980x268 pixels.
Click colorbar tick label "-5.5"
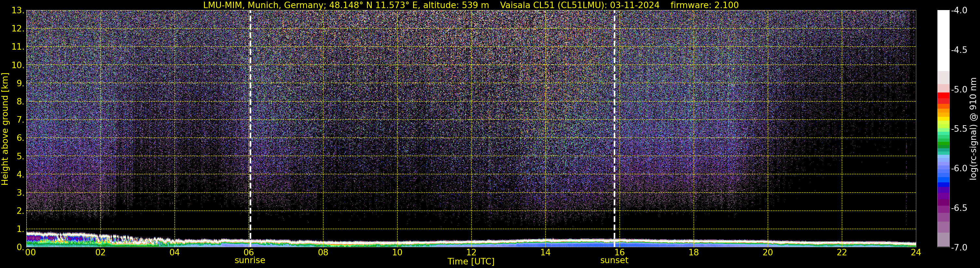tap(959, 129)
